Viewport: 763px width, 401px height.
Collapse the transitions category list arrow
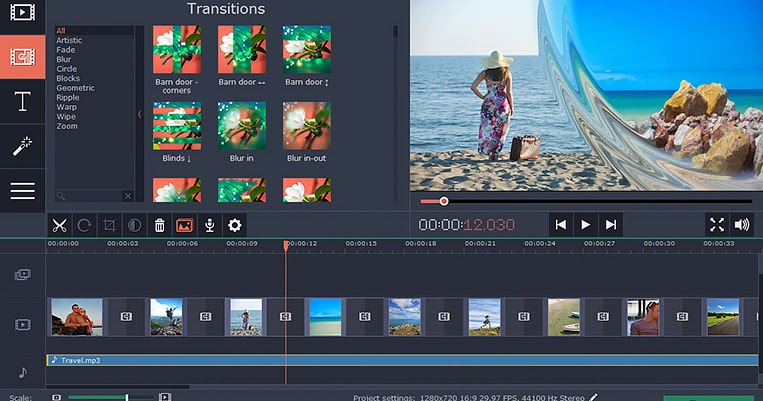pyautogui.click(x=140, y=114)
